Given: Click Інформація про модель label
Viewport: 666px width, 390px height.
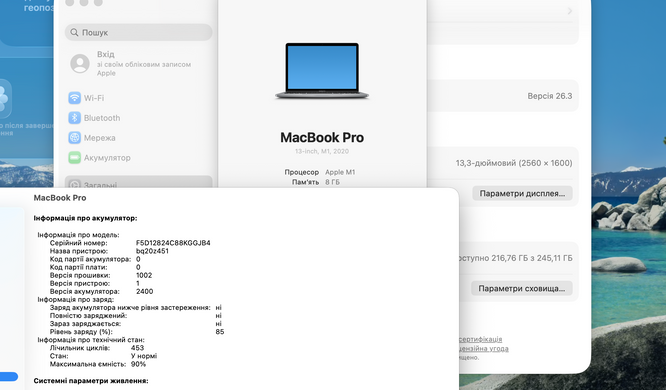Looking at the screenshot, I should point(79,235).
